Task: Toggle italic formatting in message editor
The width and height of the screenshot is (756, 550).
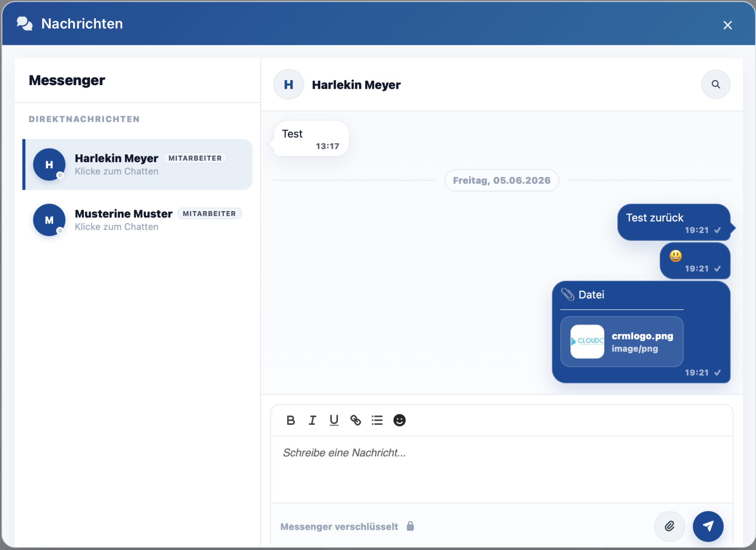Action: (312, 420)
